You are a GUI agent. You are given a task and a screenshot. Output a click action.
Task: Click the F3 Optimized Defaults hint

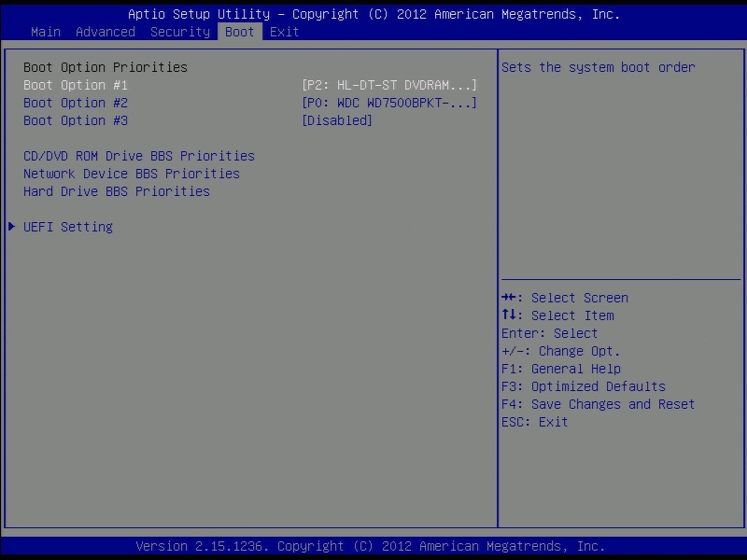[584, 386]
